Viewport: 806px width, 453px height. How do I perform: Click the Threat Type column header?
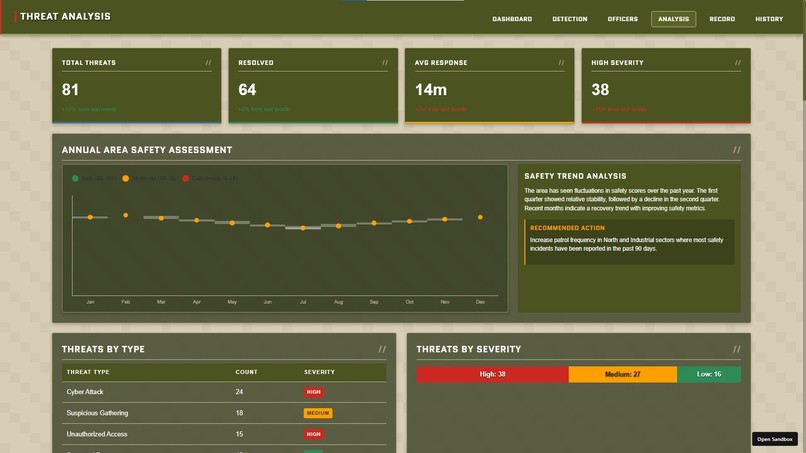(x=88, y=372)
